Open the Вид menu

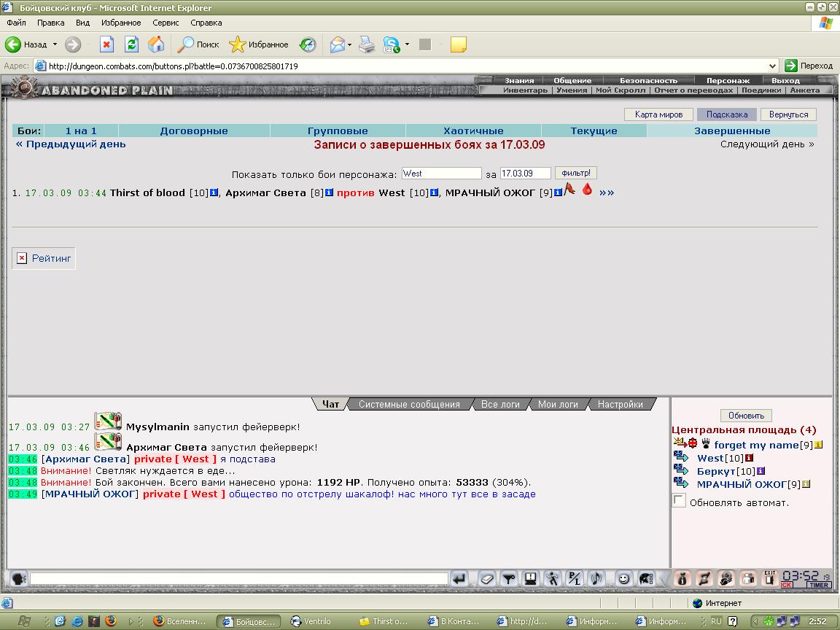[82, 23]
